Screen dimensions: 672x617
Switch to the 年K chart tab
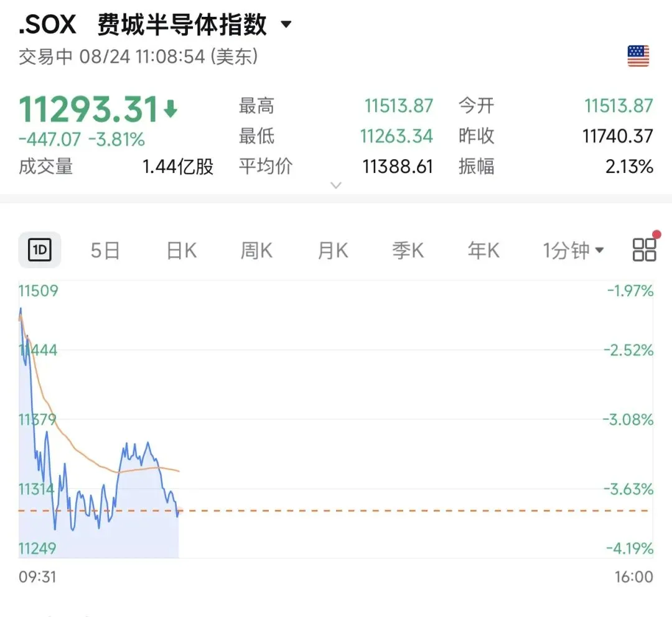tap(483, 250)
